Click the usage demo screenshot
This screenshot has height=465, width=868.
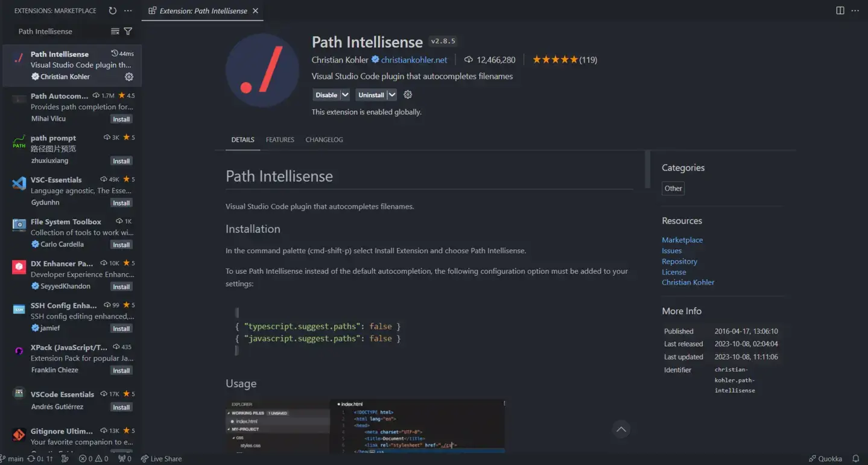(x=366, y=426)
